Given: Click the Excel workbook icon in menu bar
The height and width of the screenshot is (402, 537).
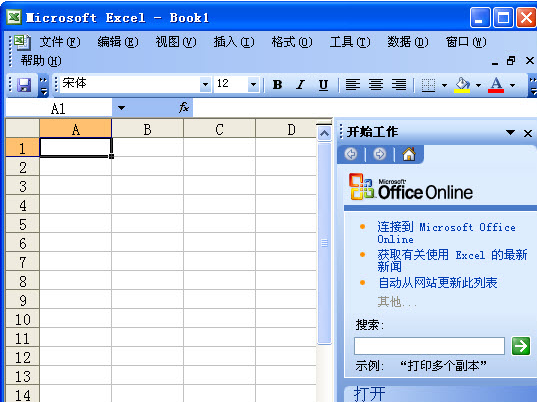Looking at the screenshot, I should tap(23, 42).
